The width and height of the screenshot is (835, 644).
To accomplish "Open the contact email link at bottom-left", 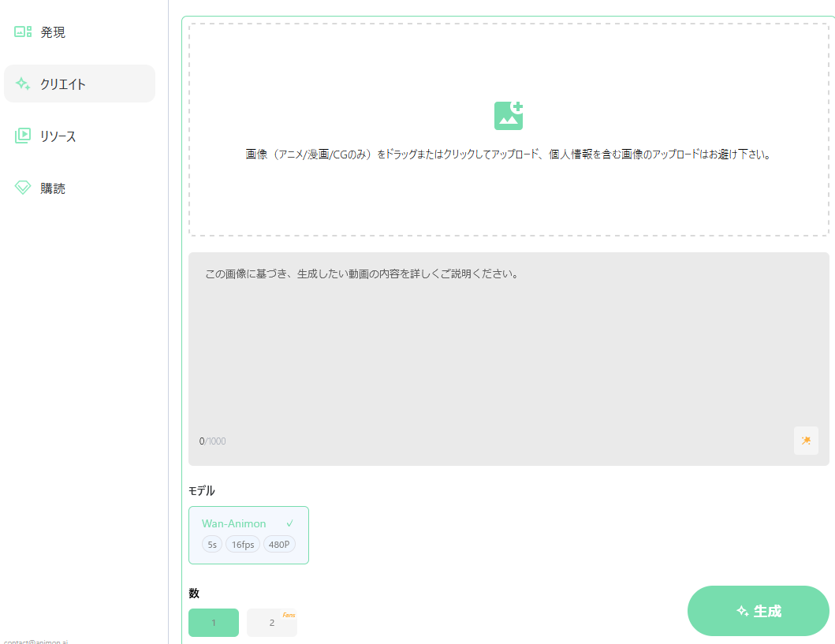I will pos(35,642).
